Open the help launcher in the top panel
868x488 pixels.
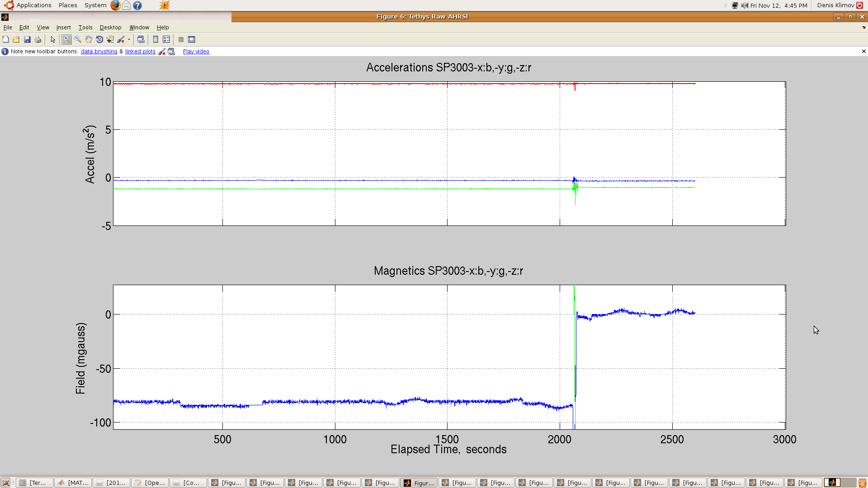click(x=137, y=5)
